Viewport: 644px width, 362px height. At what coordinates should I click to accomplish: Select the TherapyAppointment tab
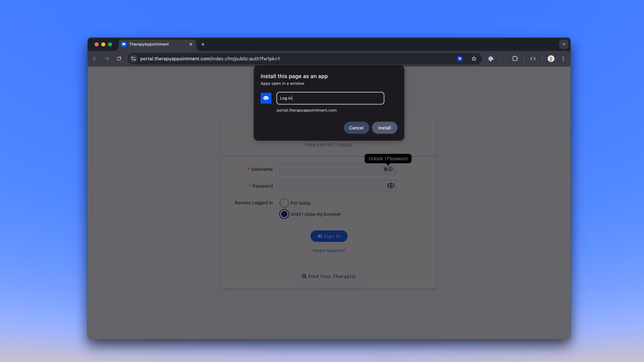pyautogui.click(x=157, y=44)
